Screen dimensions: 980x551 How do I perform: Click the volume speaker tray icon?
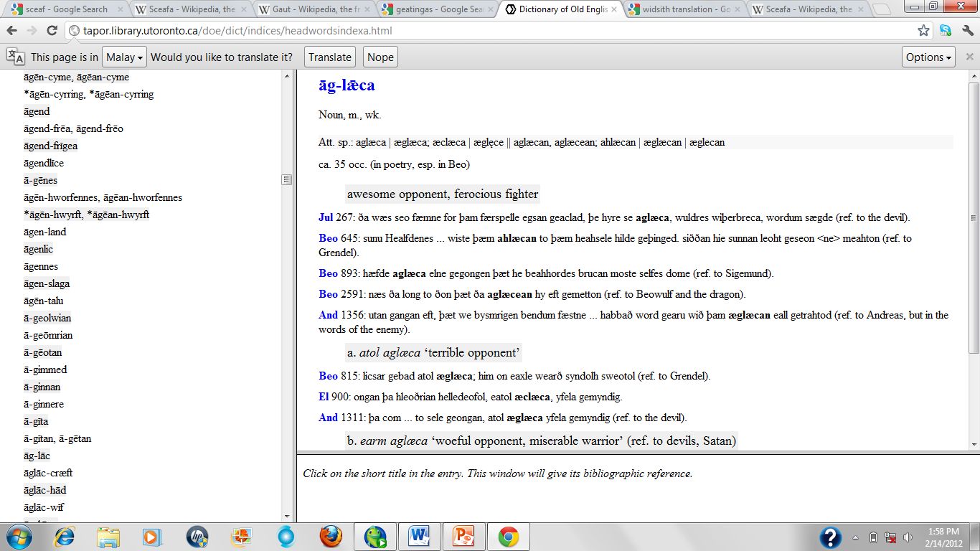(x=908, y=537)
